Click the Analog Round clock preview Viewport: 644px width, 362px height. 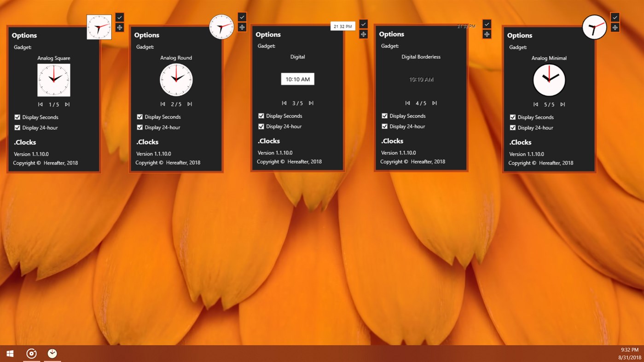(176, 79)
